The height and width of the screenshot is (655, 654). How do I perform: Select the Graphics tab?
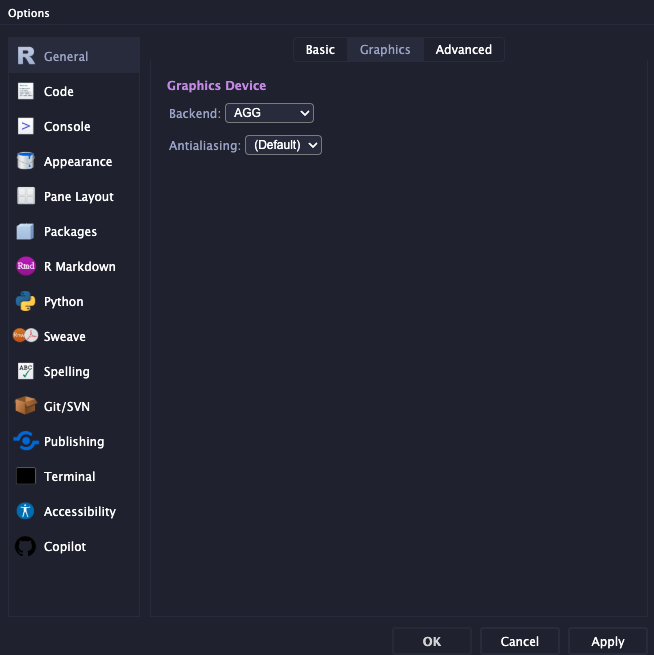coord(385,50)
